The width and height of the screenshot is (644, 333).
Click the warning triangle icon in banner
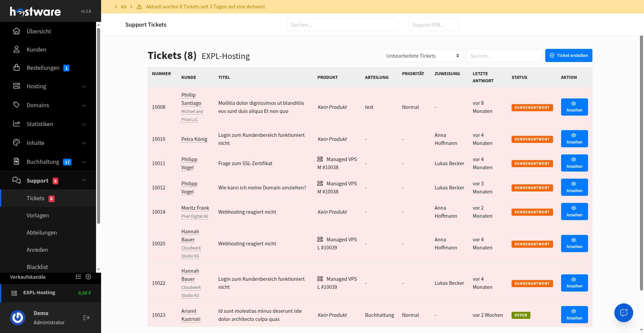[139, 7]
